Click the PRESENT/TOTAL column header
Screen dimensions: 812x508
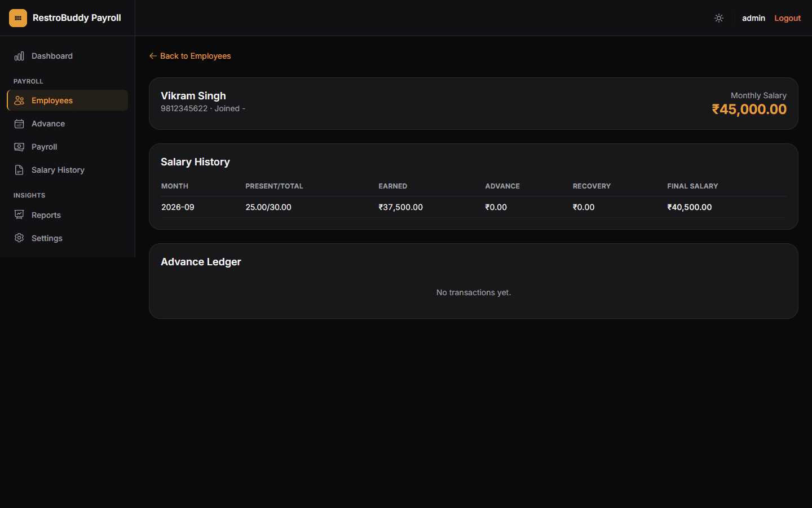(x=274, y=186)
